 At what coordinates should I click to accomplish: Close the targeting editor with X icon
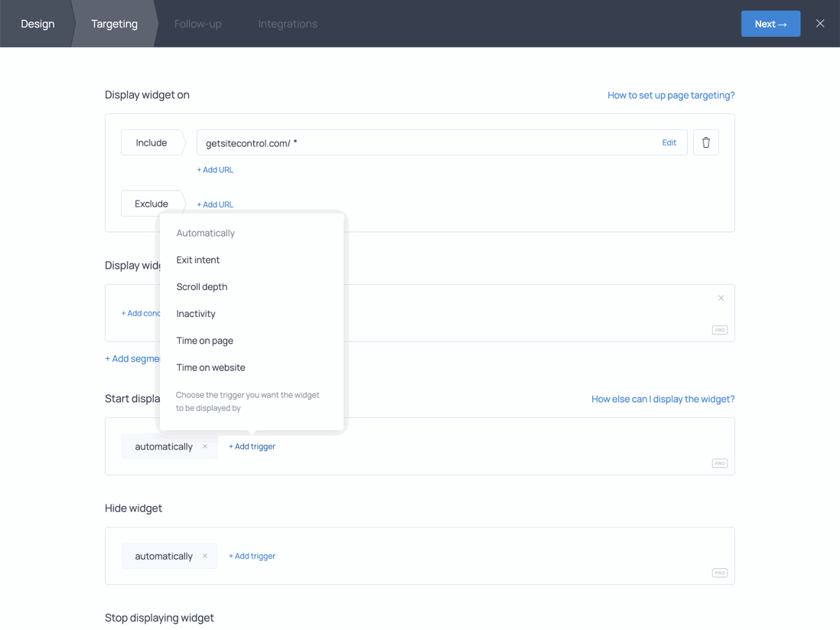pyautogui.click(x=820, y=24)
